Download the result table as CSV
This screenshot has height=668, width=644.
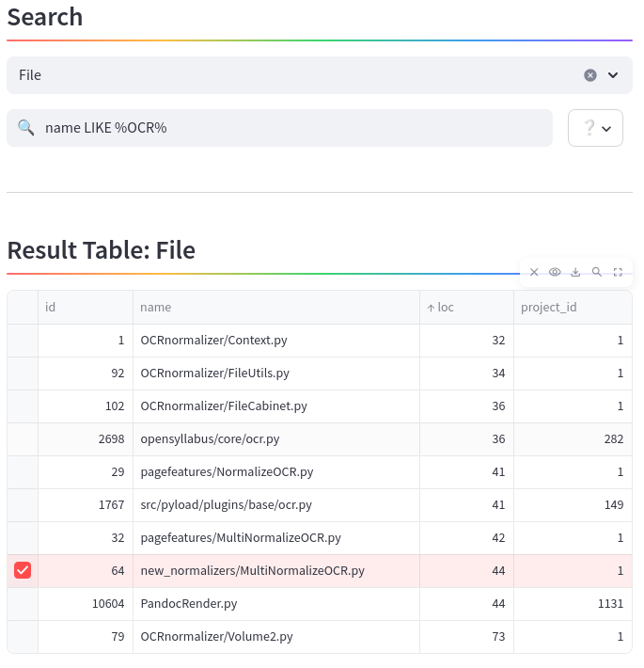[x=575, y=272]
